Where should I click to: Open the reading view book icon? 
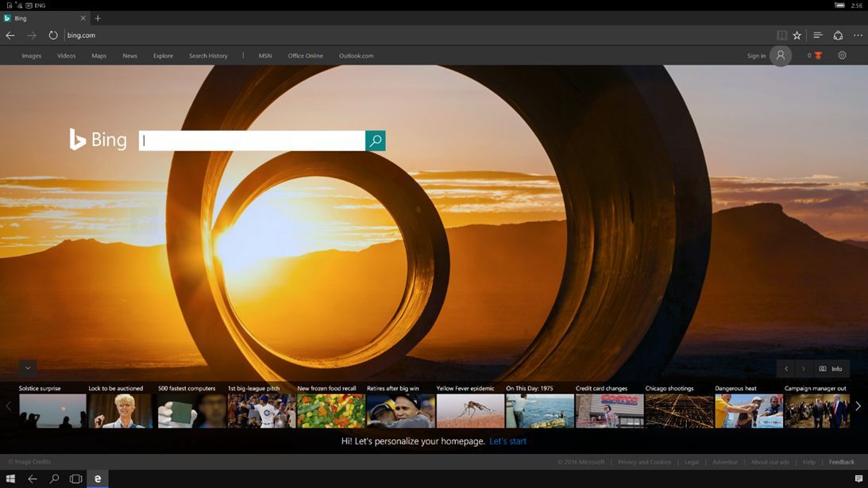click(x=781, y=35)
